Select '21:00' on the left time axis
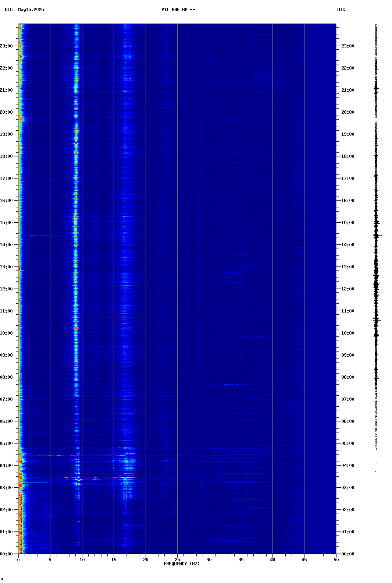 click(x=6, y=90)
